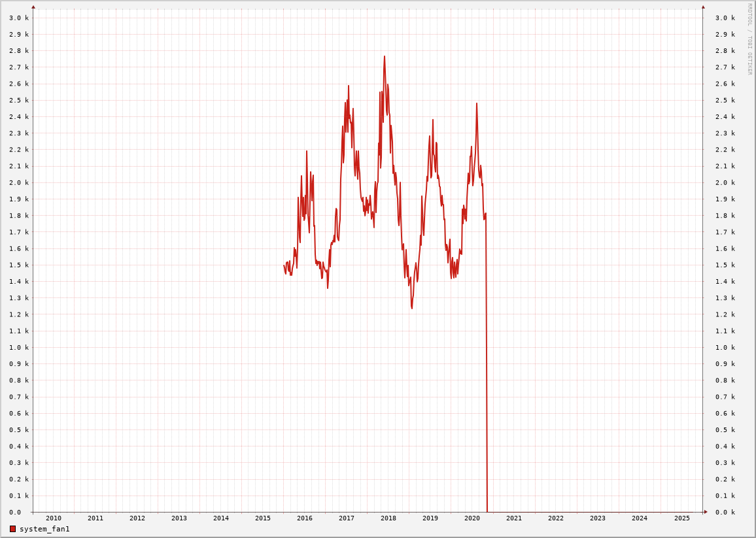Click the 3.0 k label on left axis
756x538 pixels.
click(x=19, y=18)
